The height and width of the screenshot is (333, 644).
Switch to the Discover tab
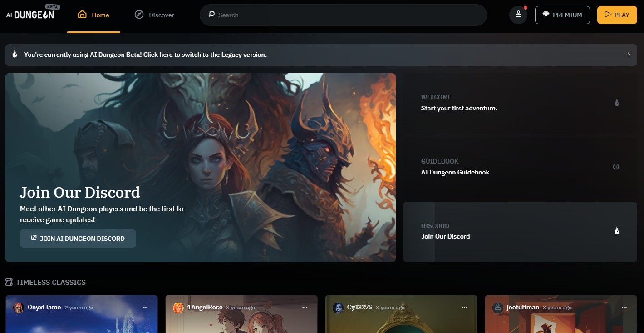pyautogui.click(x=155, y=15)
